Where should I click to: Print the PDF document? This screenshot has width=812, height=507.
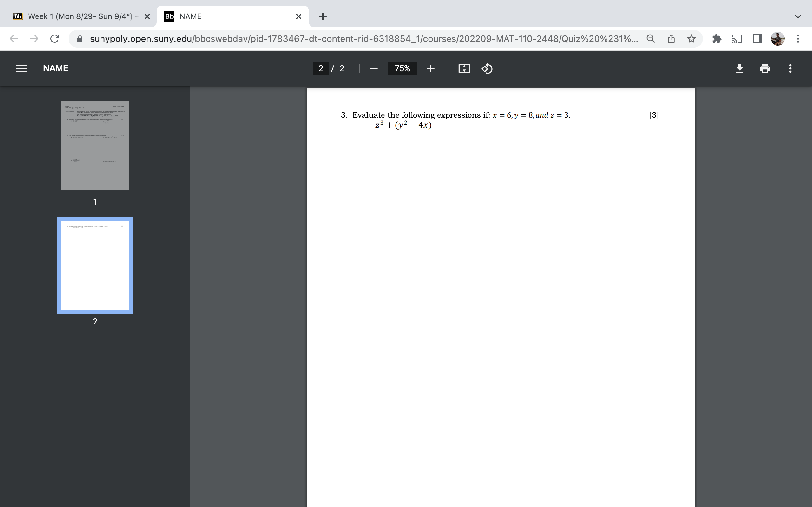click(765, 68)
